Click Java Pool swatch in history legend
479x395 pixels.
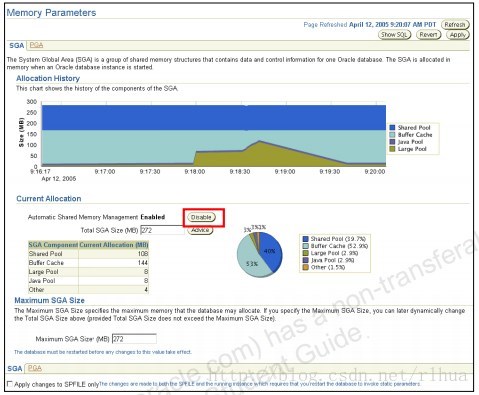coord(392,142)
